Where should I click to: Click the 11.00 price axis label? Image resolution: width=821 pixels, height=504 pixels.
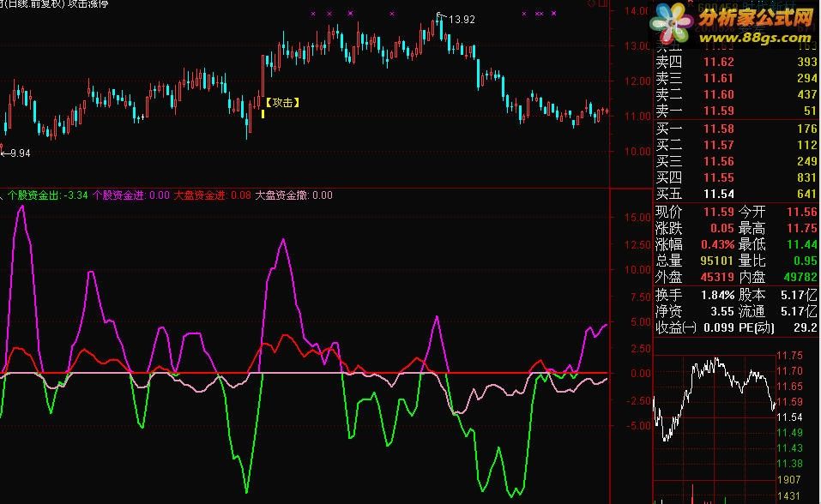pos(637,117)
